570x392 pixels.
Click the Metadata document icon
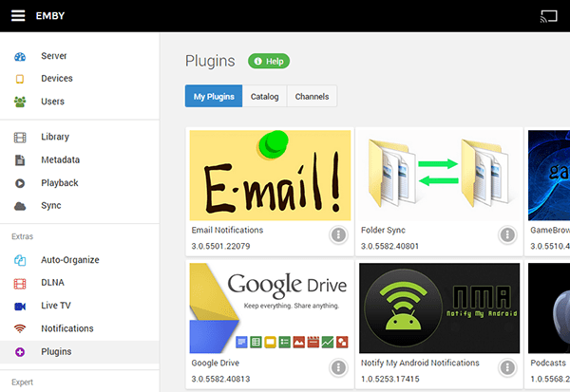pyautogui.click(x=20, y=160)
